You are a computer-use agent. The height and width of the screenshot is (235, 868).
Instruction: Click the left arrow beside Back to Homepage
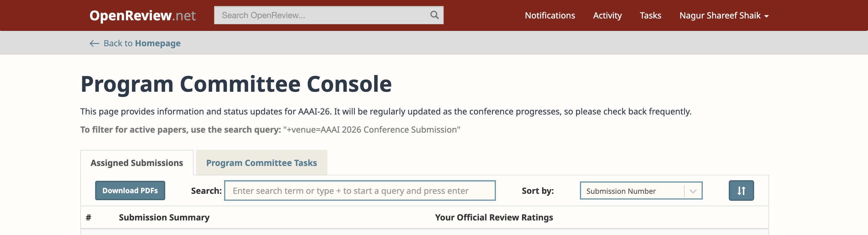pyautogui.click(x=94, y=44)
